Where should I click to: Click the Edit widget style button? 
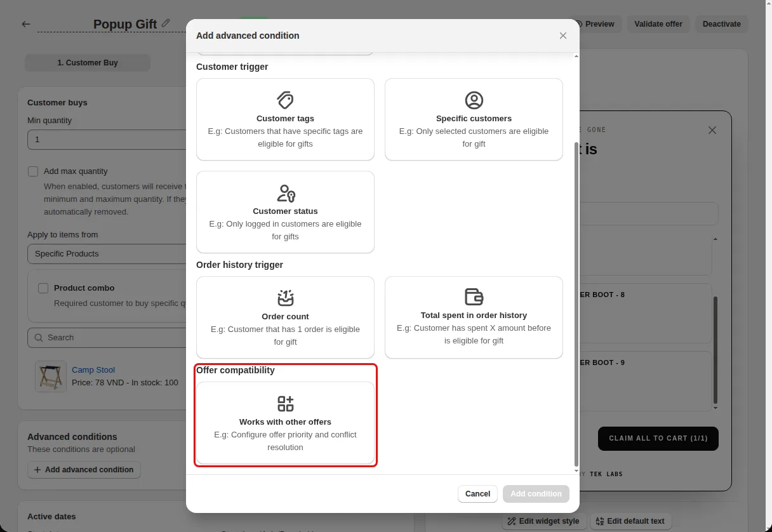tap(543, 521)
